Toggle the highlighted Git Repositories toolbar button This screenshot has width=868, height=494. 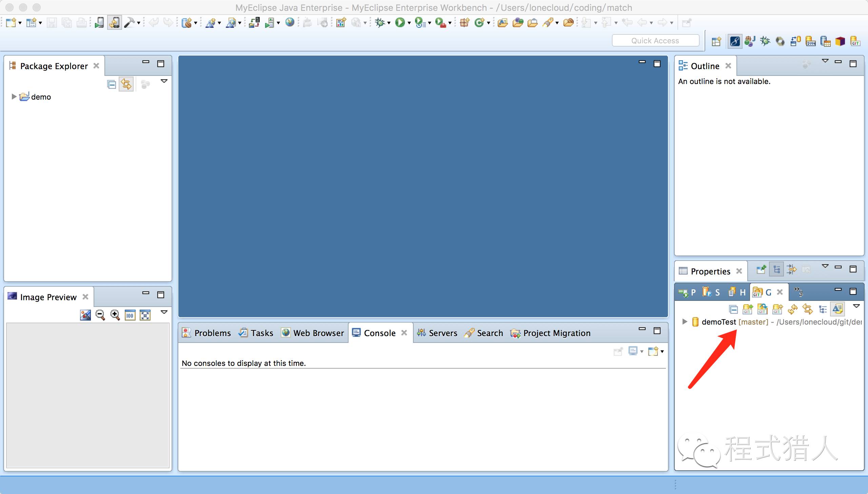[x=837, y=309]
